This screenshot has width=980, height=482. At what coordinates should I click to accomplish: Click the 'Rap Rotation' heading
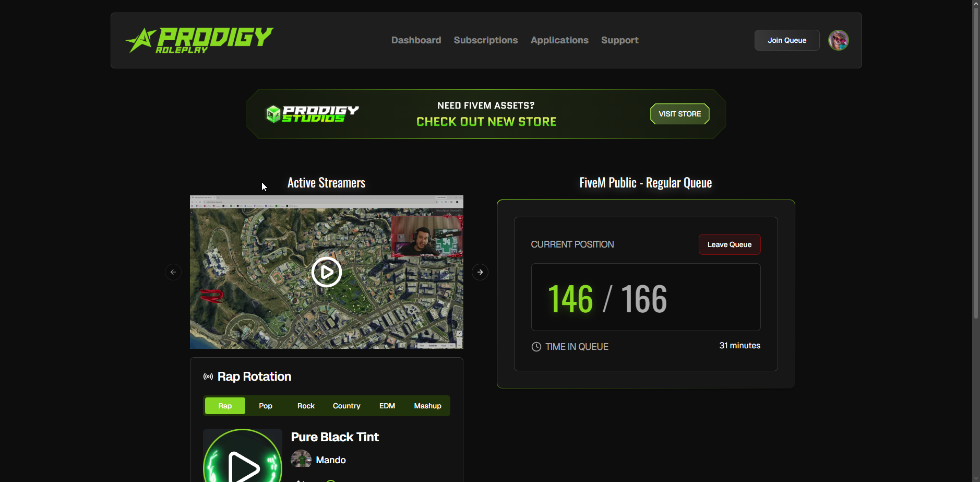tap(255, 377)
